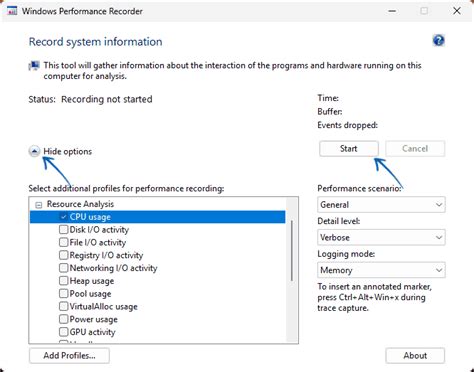
Task: Start the performance recording
Action: click(x=349, y=149)
